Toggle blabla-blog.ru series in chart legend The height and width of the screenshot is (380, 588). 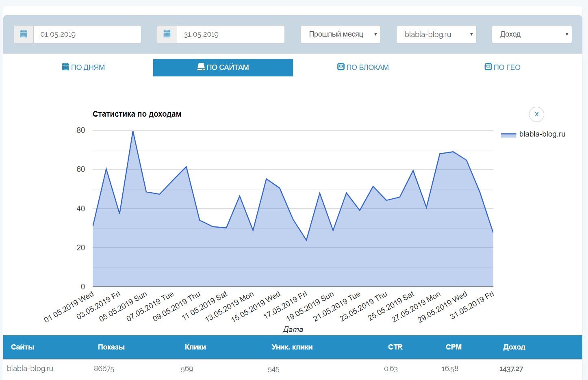[x=542, y=134]
